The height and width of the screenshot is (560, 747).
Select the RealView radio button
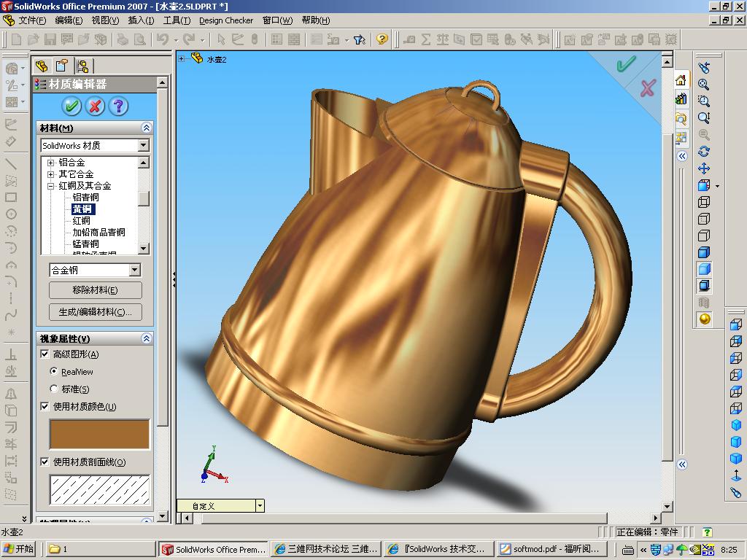click(54, 371)
